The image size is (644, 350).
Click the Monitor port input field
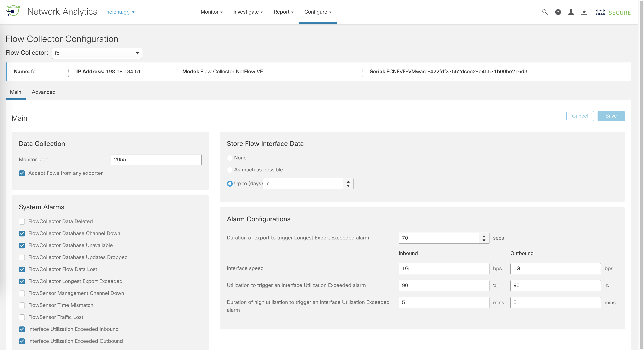coord(156,160)
